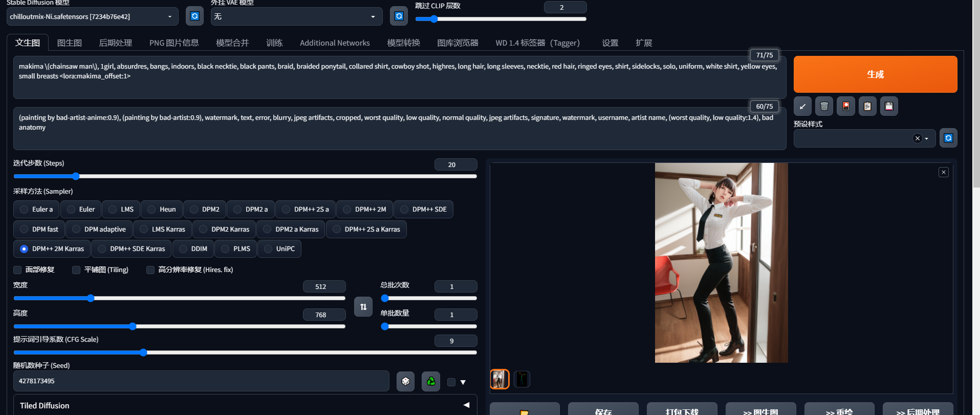Screen dimensions: 980x415
Task: Go to the 模型合并 tab
Action: pyautogui.click(x=232, y=43)
